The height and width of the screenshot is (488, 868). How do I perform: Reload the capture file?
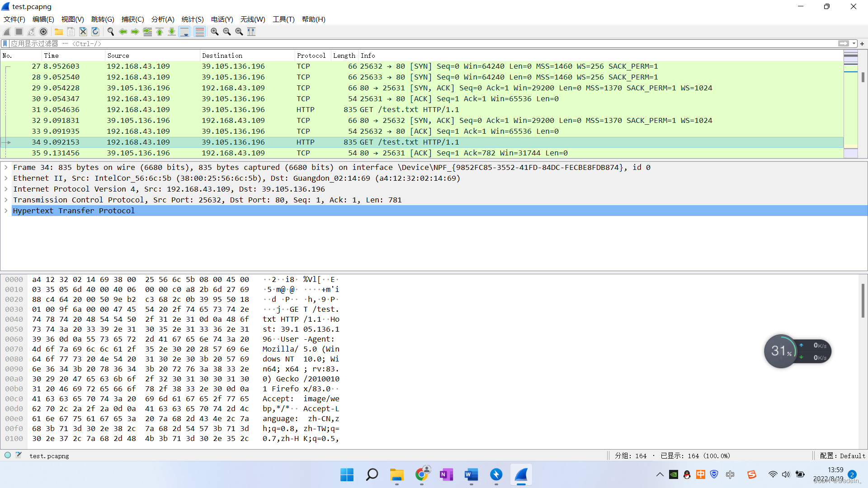pos(95,32)
